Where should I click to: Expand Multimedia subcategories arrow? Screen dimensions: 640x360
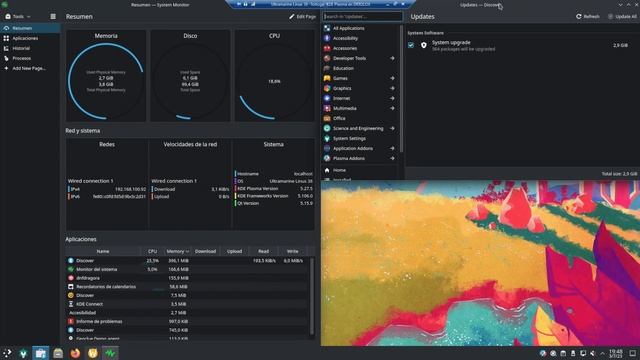pyautogui.click(x=392, y=108)
